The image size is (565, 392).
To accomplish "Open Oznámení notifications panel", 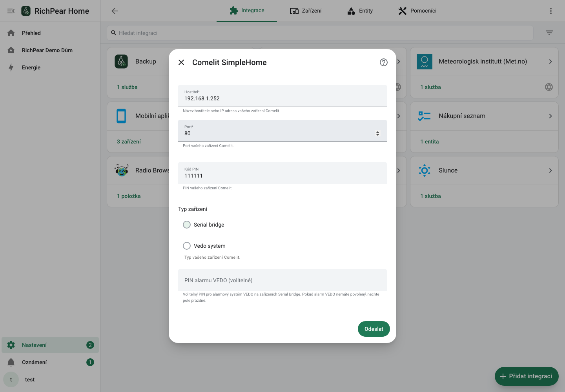I will click(50, 362).
